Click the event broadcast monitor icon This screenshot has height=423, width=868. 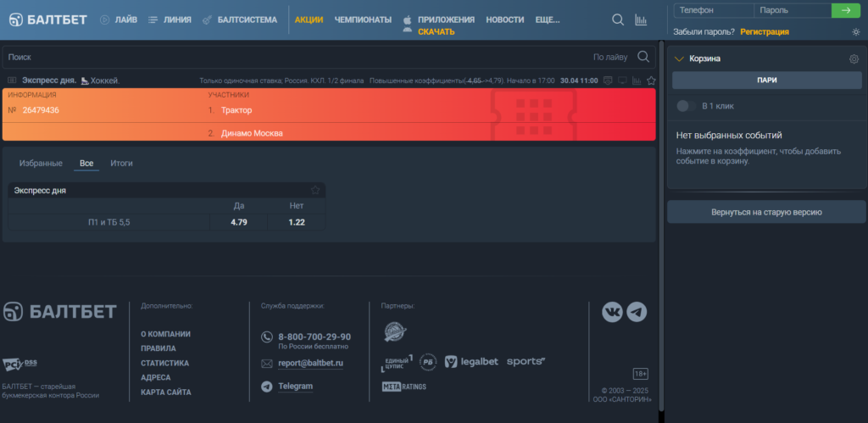pyautogui.click(x=622, y=81)
